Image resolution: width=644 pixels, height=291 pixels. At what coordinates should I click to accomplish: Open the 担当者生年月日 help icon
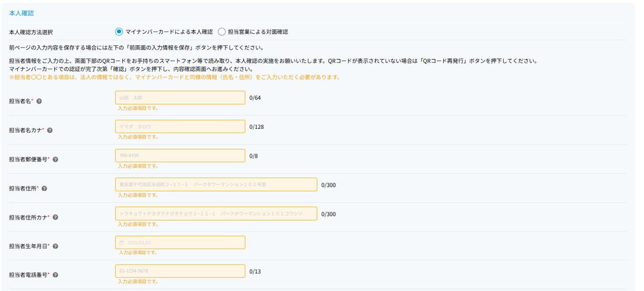55,246
